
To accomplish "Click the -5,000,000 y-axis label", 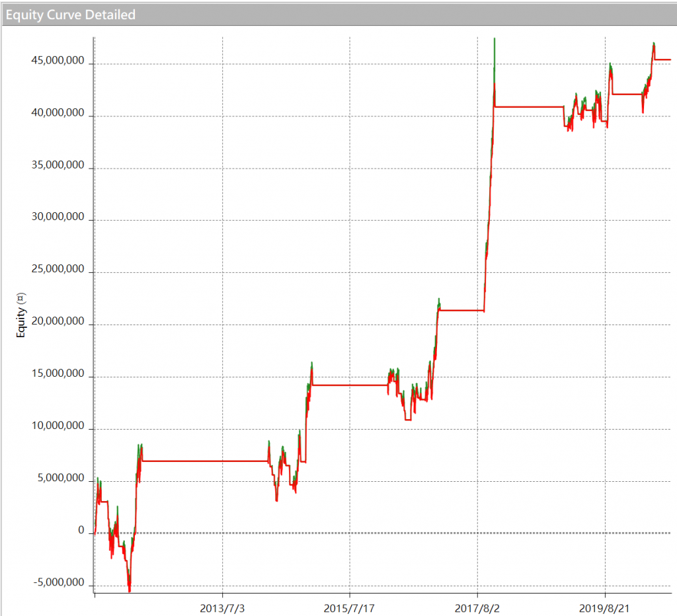I will click(59, 583).
